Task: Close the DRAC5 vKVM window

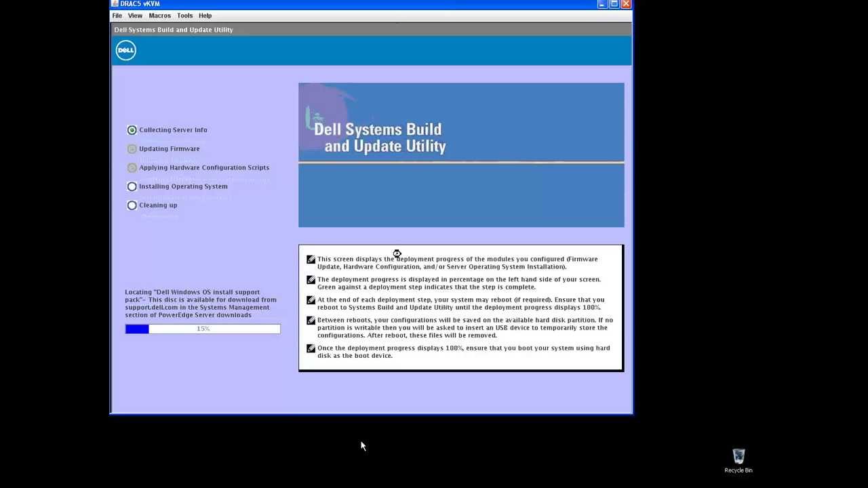Action: (x=626, y=3)
